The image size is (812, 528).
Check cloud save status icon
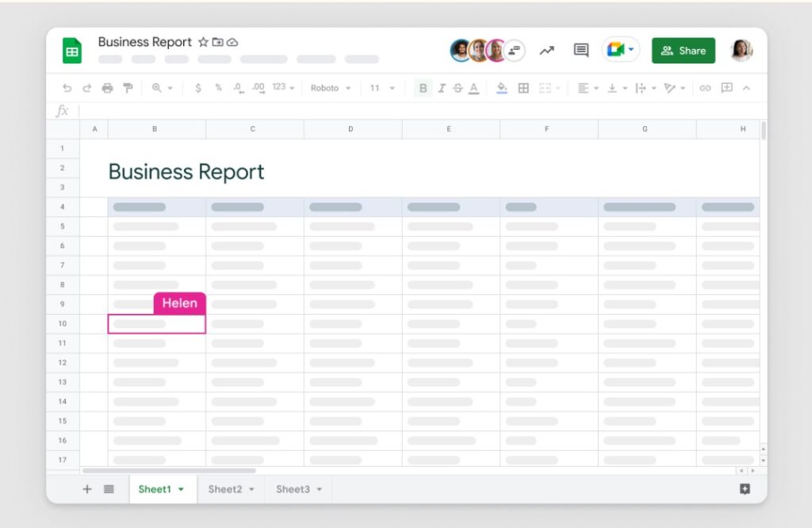(232, 42)
